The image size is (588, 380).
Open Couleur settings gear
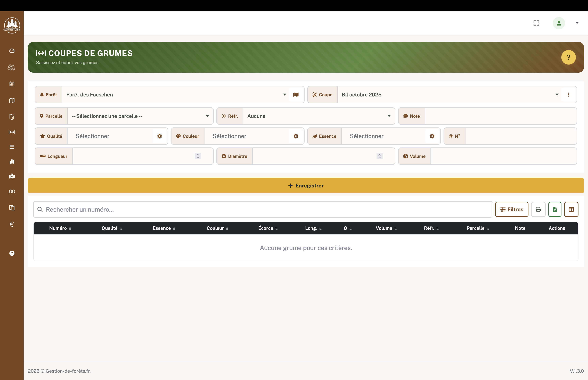296,136
